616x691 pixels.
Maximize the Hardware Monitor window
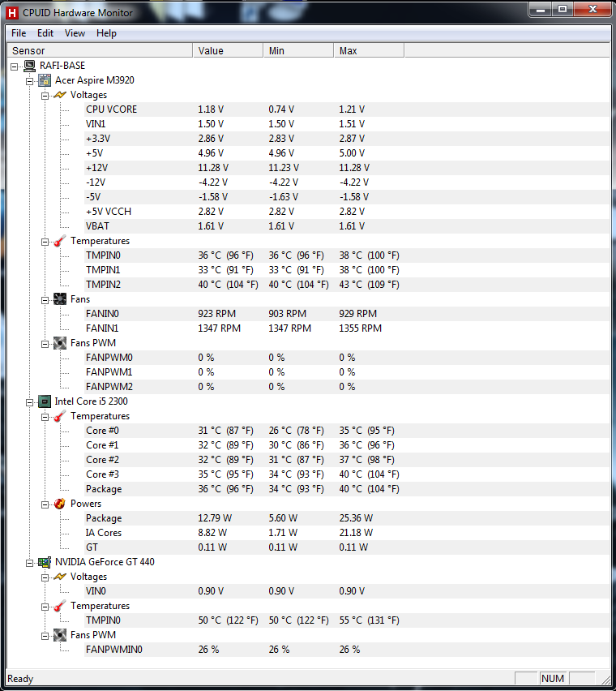[563, 9]
